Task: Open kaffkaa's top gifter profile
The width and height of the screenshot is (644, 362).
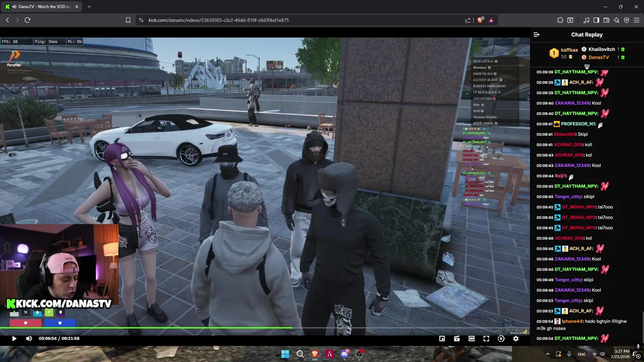Action: pyautogui.click(x=569, y=50)
